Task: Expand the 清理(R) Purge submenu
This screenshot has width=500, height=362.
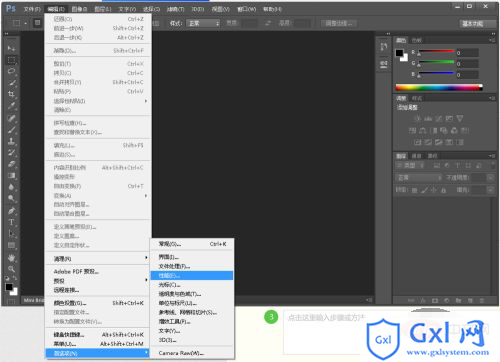Action: coord(98,258)
